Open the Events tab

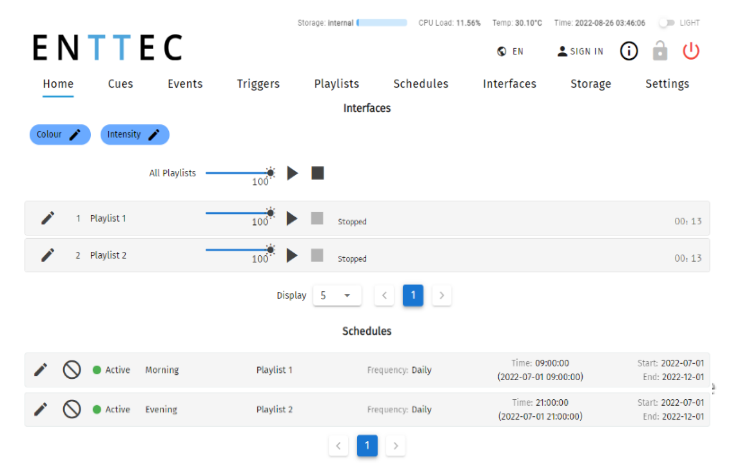pyautogui.click(x=185, y=84)
